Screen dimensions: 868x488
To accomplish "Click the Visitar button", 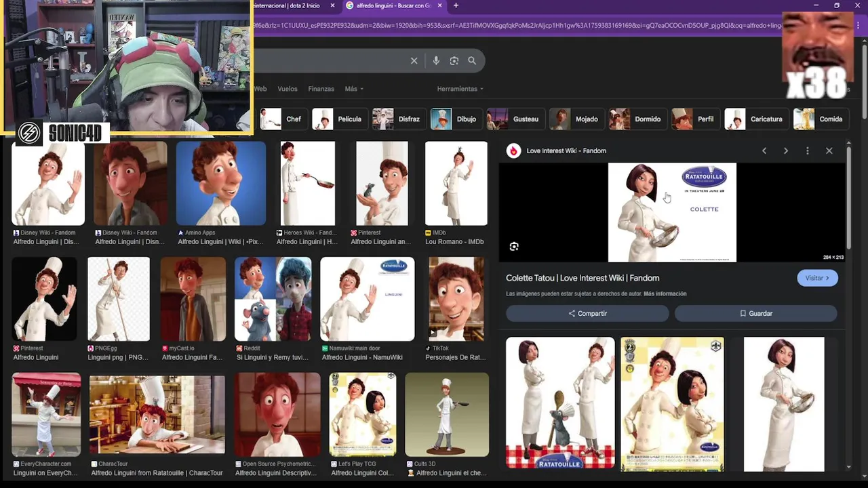I will tap(817, 278).
